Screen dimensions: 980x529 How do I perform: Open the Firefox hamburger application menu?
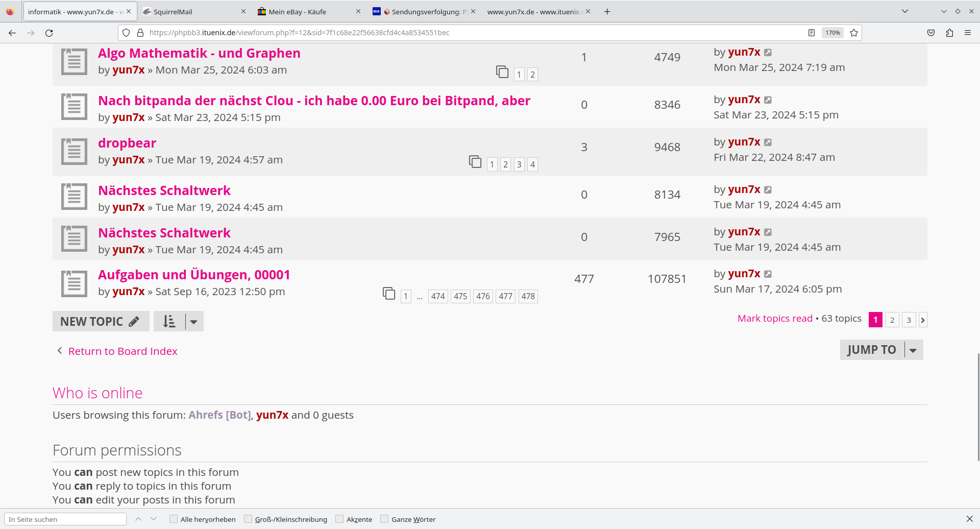[968, 33]
